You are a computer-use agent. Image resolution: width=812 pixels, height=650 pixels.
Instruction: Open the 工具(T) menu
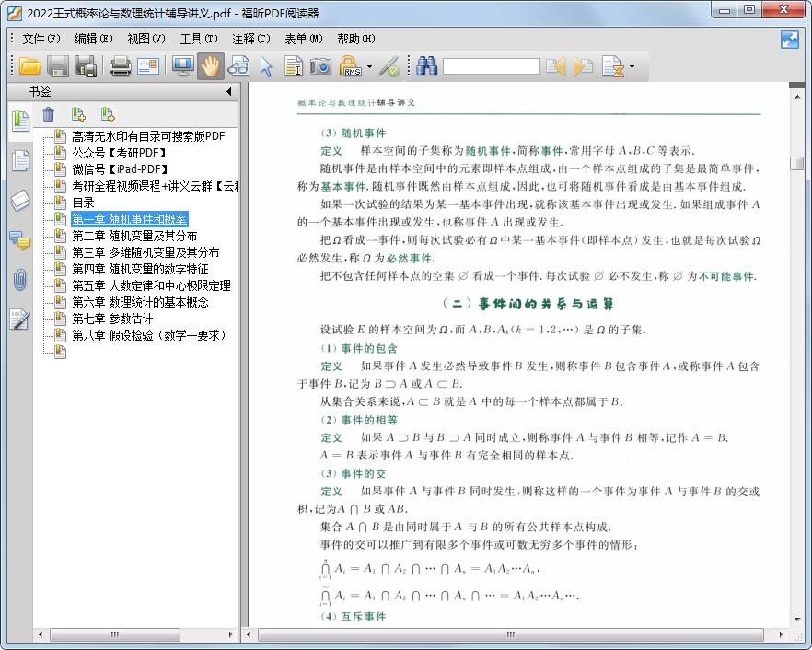pos(199,39)
